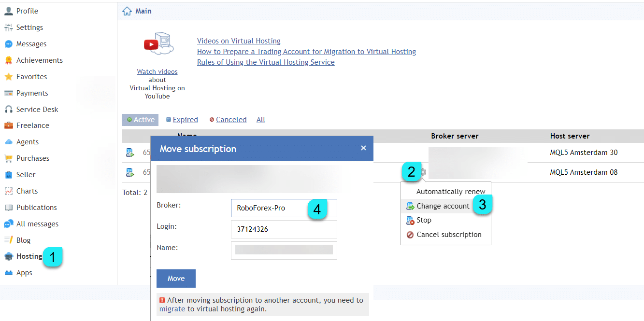
Task: Click the Service Desk headset icon
Action: coord(9,110)
